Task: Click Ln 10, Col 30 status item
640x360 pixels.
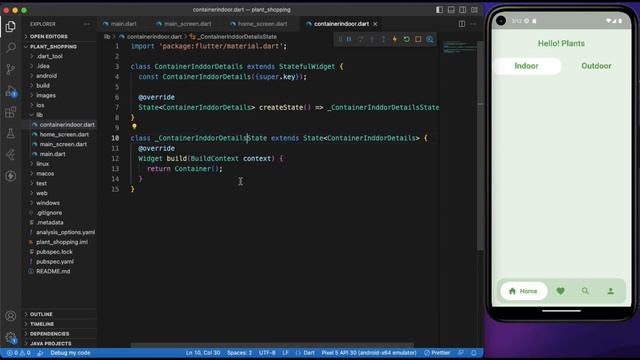Action: 203,353
